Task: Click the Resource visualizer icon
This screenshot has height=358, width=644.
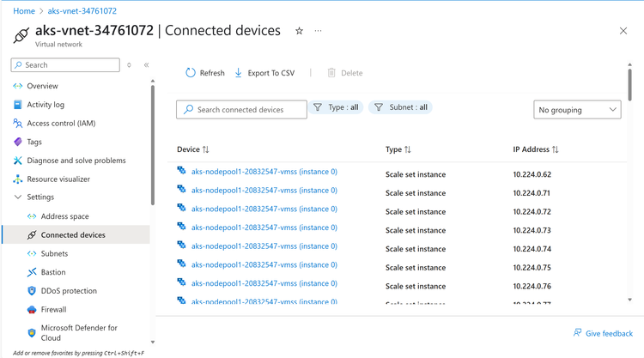Action: [18, 179]
